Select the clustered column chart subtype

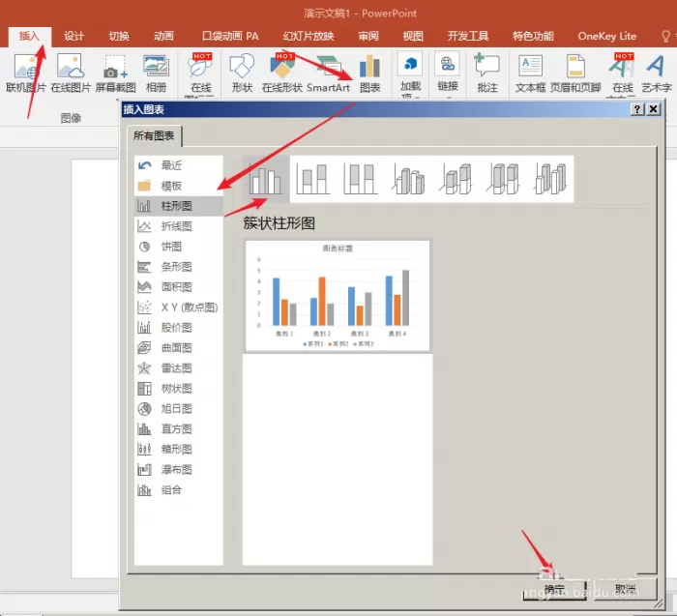coord(266,179)
